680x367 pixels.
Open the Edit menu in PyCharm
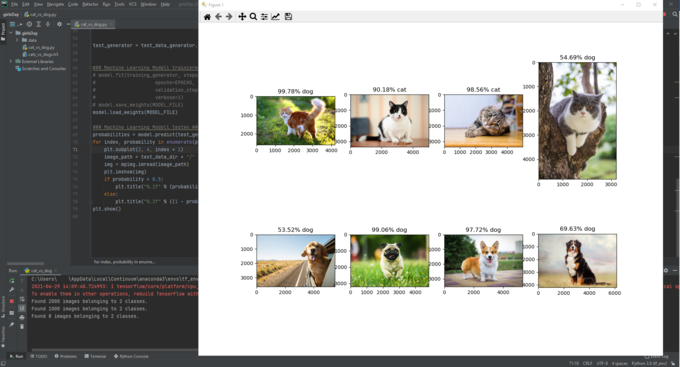26,4
